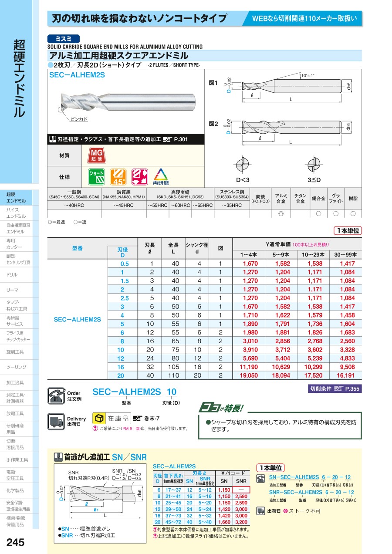Click the コゴが特長 feature heading
Viewport: 392px width, 554px height.
tap(221, 408)
